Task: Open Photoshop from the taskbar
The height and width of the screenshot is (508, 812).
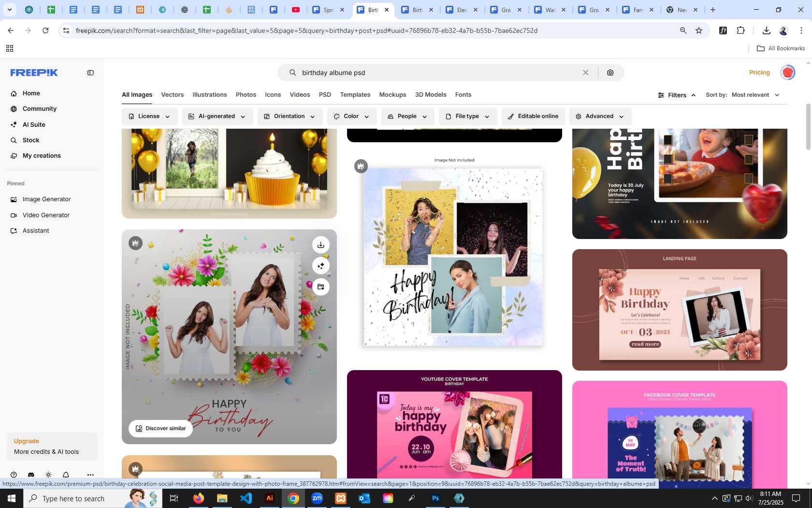Action: pos(435,498)
